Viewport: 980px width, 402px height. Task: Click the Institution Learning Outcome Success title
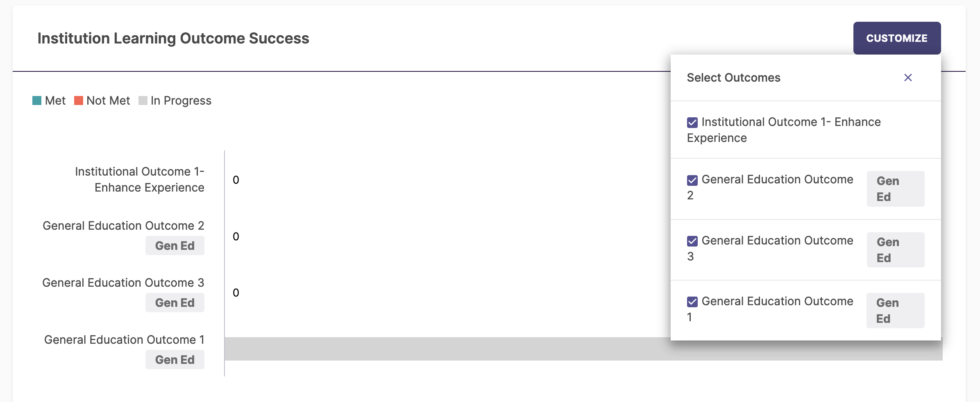point(173,38)
